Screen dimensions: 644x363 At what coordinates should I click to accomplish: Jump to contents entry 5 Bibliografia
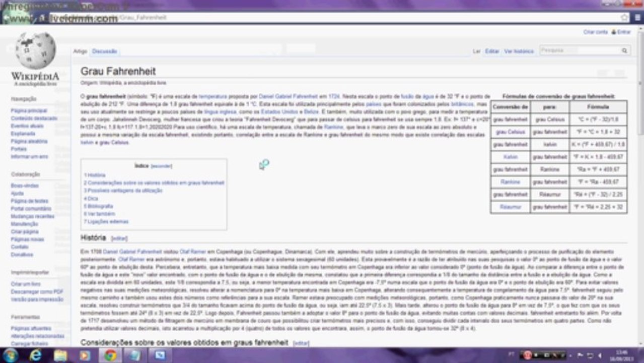pos(98,206)
